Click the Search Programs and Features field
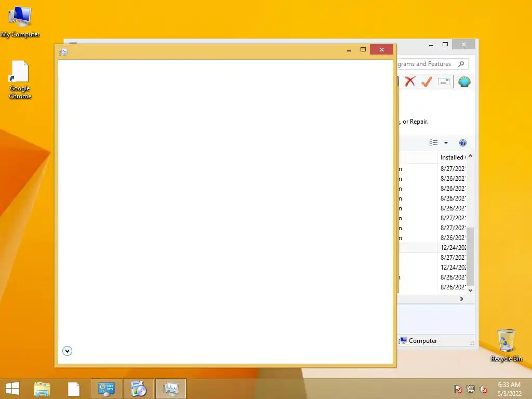 pos(433,64)
